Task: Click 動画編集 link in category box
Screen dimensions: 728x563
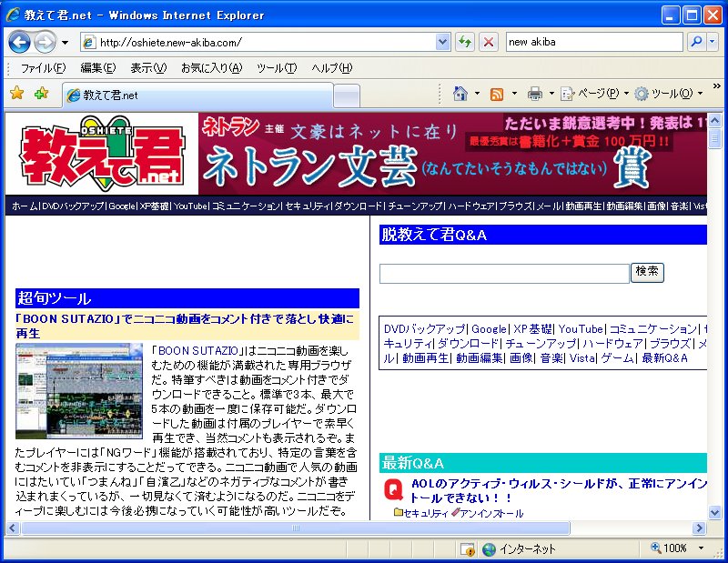Action: (480, 357)
